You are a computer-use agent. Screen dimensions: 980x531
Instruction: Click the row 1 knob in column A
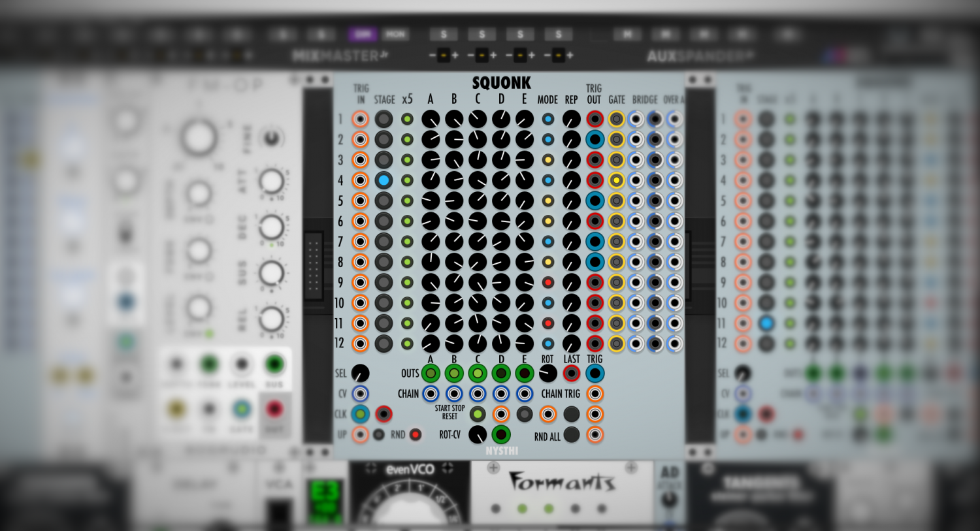point(431,119)
